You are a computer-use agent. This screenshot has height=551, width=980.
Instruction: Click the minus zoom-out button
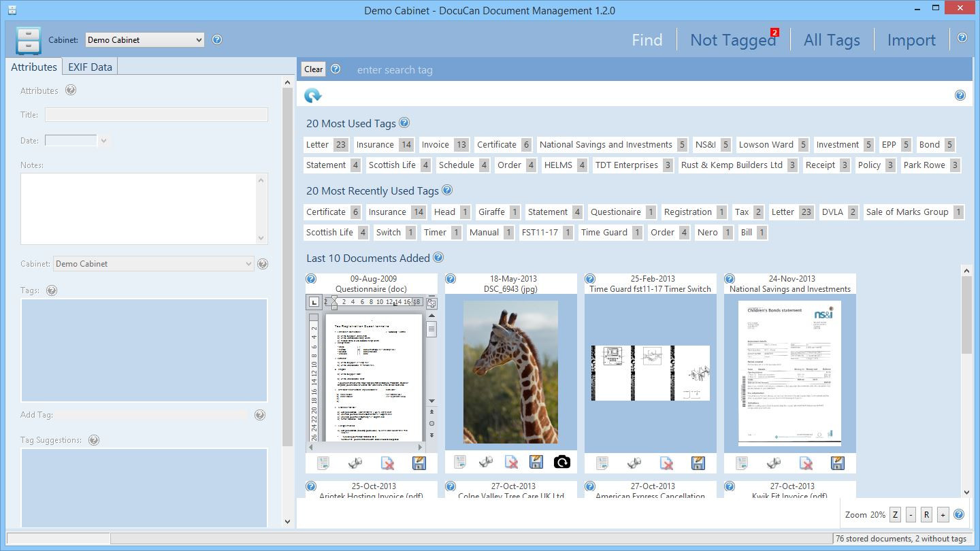[x=911, y=515]
